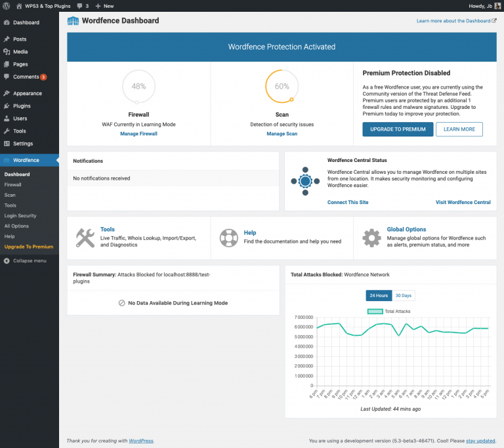Click the Global Options gear icon
The height and width of the screenshot is (448, 504).
(371, 238)
